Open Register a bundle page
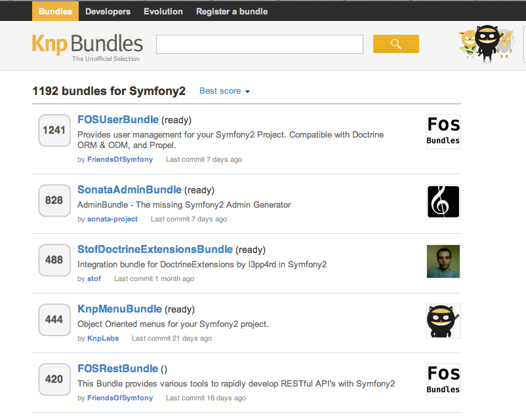526x420 pixels. (x=232, y=11)
